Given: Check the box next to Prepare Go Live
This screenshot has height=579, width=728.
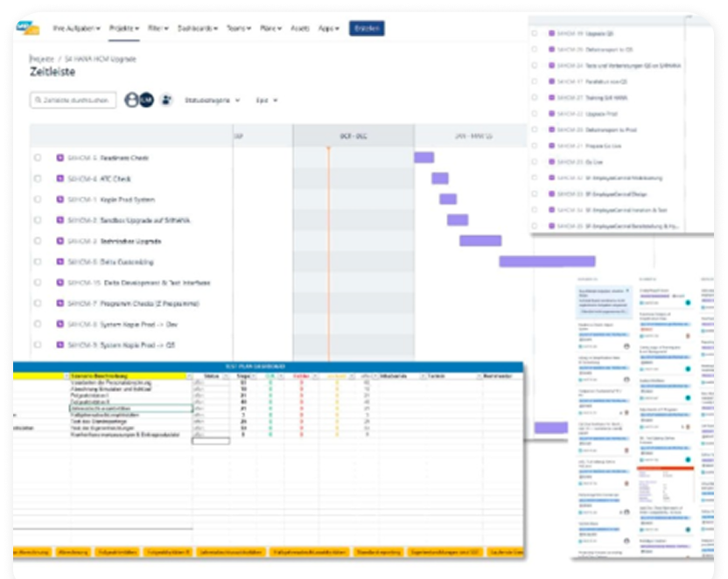Looking at the screenshot, I should click(x=535, y=146).
